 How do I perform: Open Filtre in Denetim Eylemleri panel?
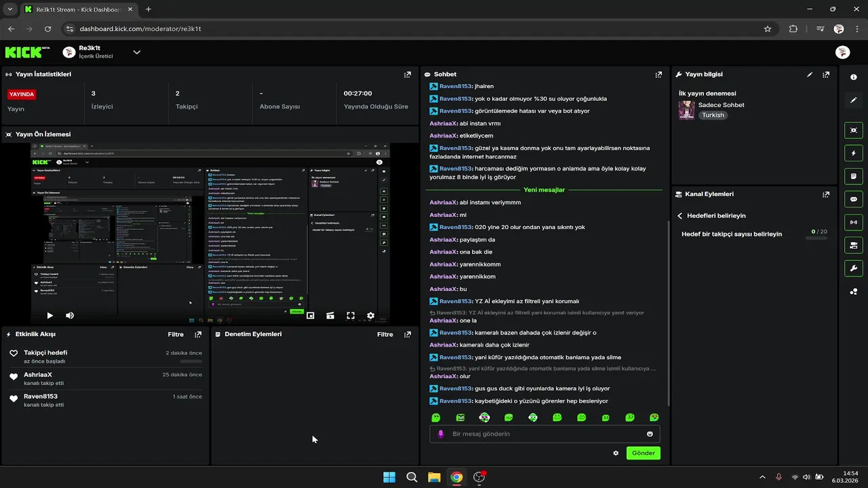point(385,334)
